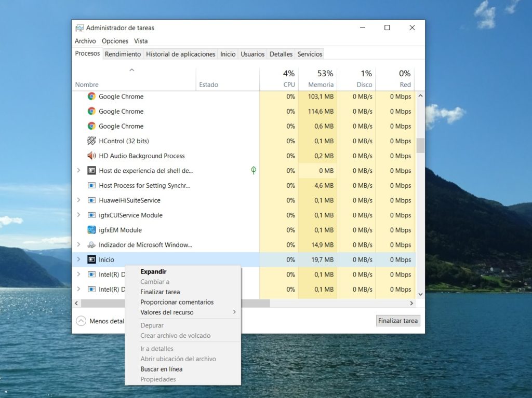
Task: Click the Administrador de tareas title bar icon
Action: coord(80,28)
